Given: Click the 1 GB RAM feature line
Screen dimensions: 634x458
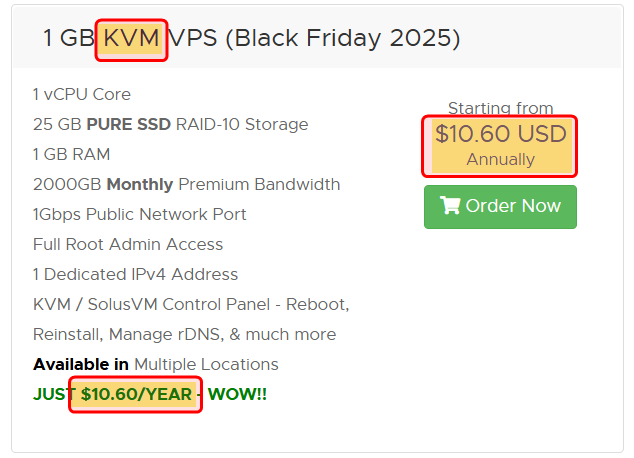Looking at the screenshot, I should pos(71,154).
